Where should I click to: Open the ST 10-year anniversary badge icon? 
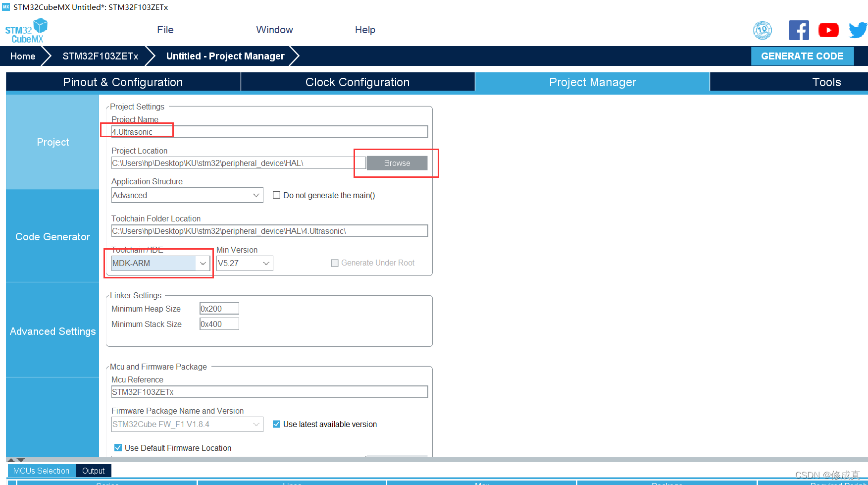pyautogui.click(x=763, y=30)
